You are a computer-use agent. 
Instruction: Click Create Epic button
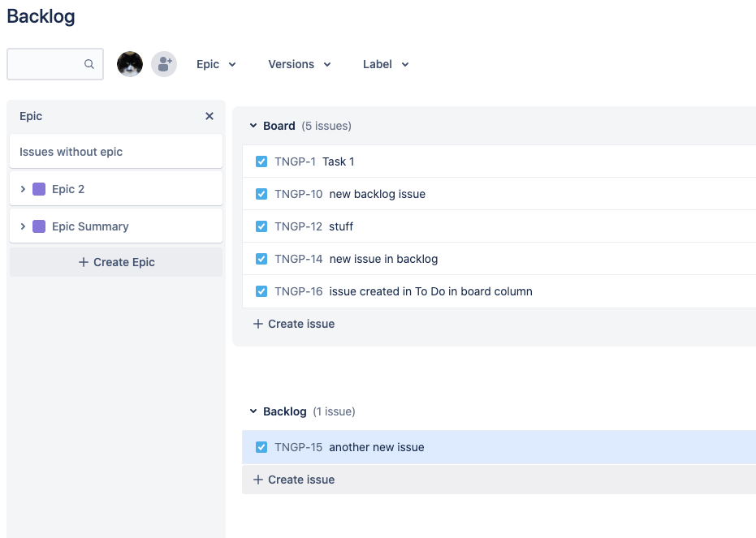click(x=116, y=262)
